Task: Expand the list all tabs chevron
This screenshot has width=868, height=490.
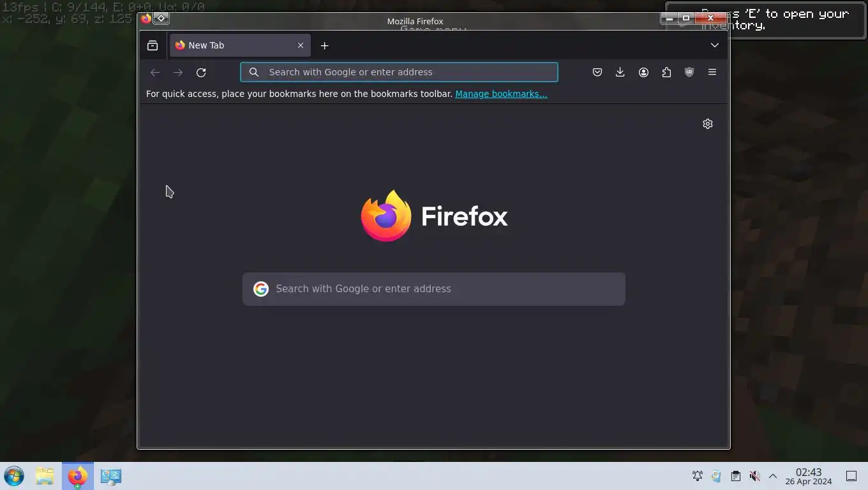Action: 715,45
